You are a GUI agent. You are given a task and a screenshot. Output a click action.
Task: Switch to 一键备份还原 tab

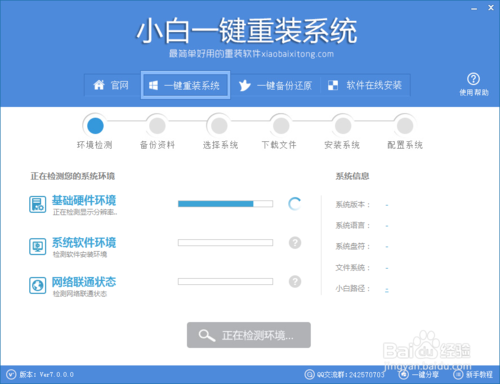[275, 85]
